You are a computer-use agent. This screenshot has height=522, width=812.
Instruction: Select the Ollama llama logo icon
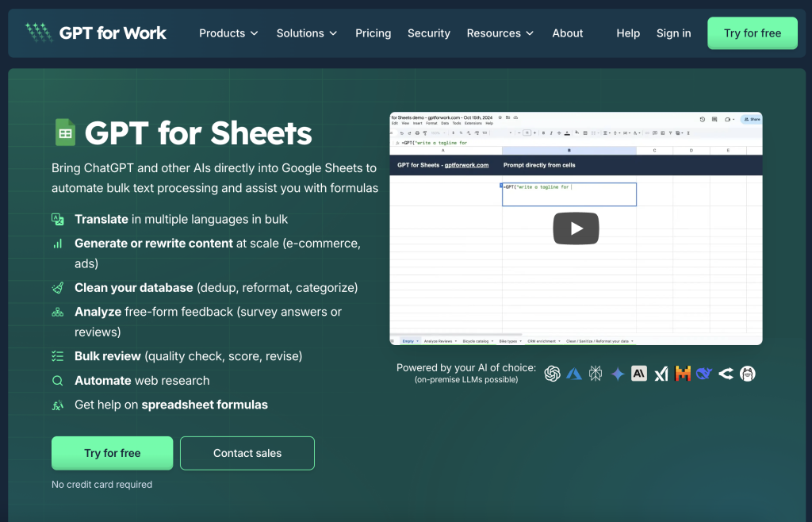click(x=747, y=374)
